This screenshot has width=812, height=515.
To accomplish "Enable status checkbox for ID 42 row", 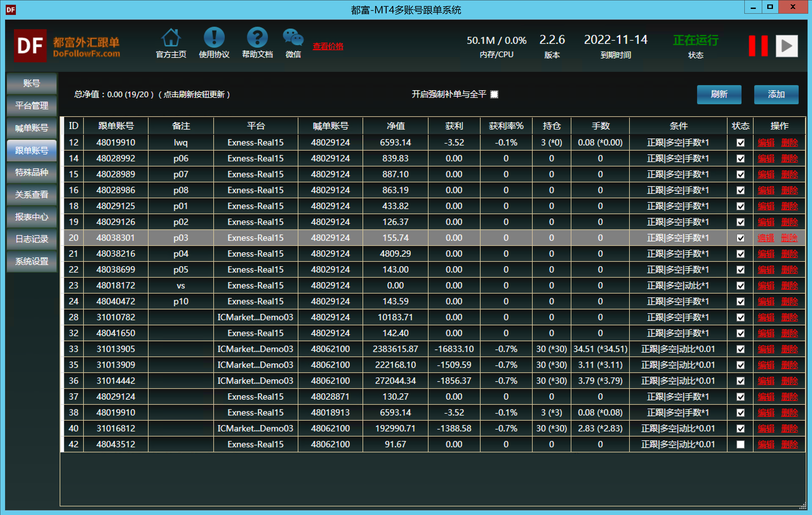I will click(740, 444).
